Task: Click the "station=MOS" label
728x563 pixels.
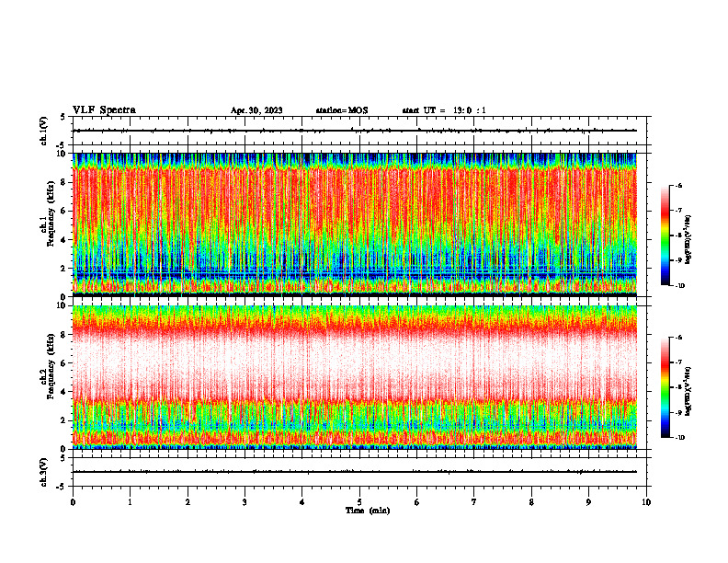Action: 342,110
